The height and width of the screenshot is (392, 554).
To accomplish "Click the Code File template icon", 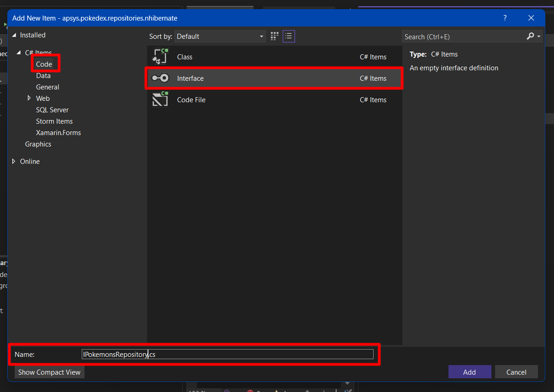I will pyautogui.click(x=160, y=99).
